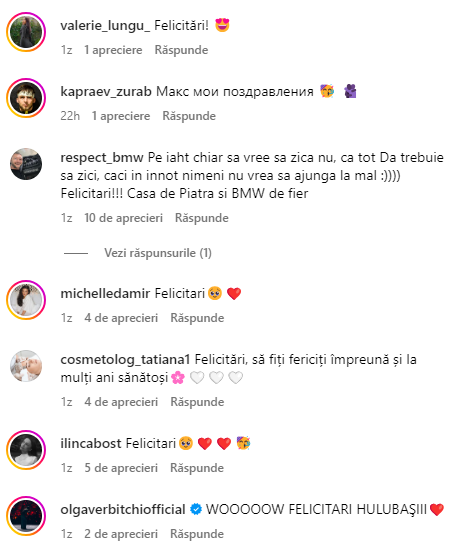This screenshot has height=547, width=462.
Task: Click respect_bmw profile photo
Action: point(26,164)
